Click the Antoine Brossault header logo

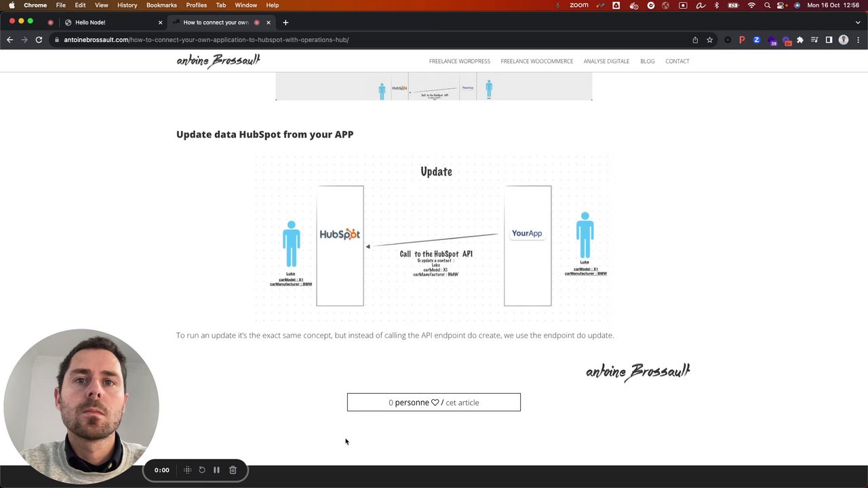(x=218, y=61)
